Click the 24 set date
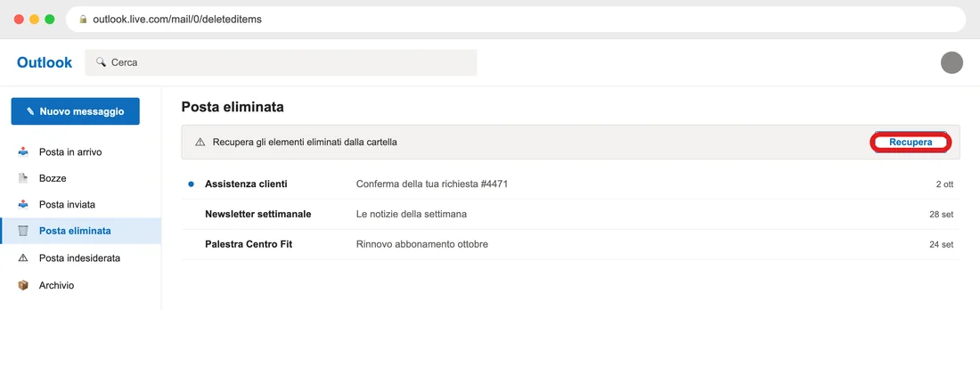 coord(942,244)
